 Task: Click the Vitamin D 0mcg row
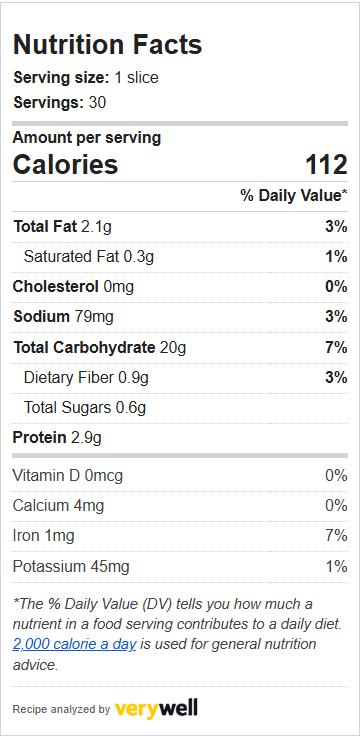pyautogui.click(x=180, y=476)
